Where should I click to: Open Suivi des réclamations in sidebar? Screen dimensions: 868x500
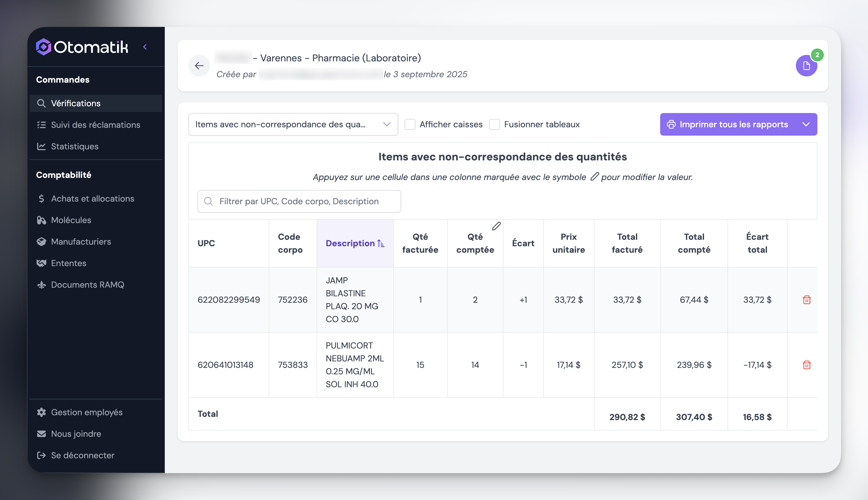pyautogui.click(x=95, y=125)
